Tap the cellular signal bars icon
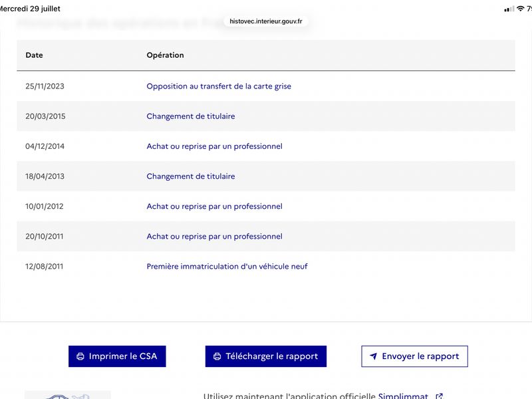 point(509,9)
